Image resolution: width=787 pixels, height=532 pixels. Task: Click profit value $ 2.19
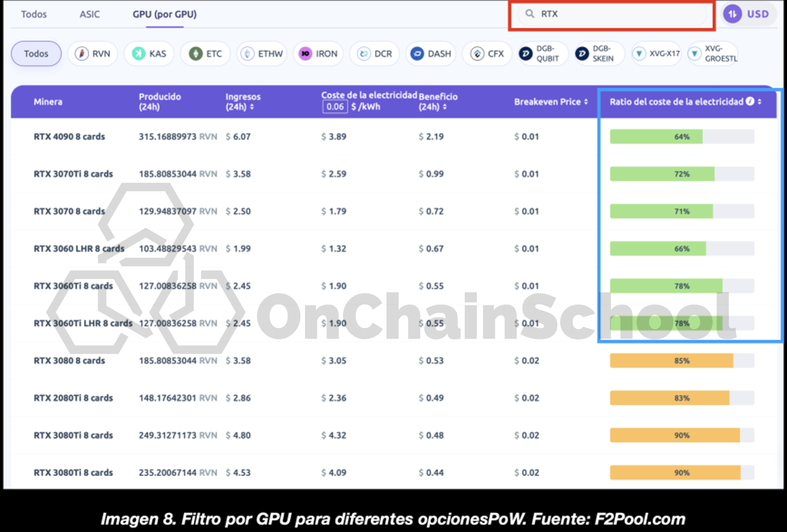tap(431, 136)
